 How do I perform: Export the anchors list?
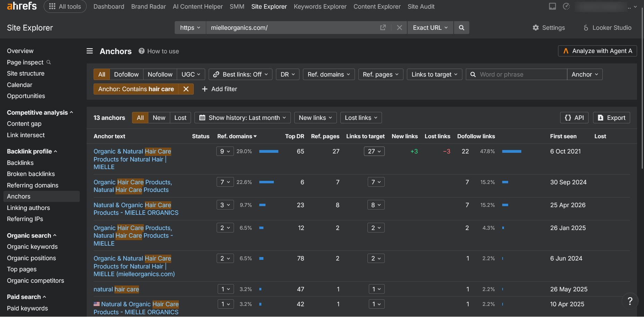point(611,118)
